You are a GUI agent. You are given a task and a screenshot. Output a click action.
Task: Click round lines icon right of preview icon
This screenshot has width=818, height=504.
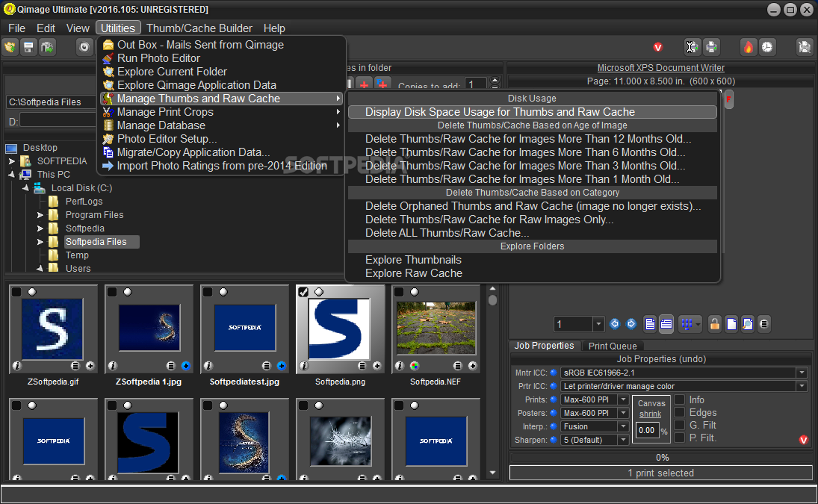(763, 324)
